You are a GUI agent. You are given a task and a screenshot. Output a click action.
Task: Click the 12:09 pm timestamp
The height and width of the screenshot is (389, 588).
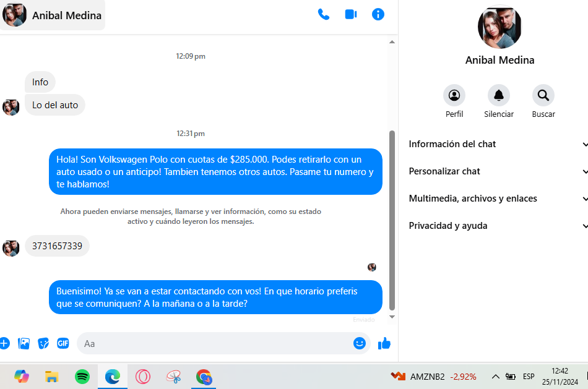pos(191,56)
